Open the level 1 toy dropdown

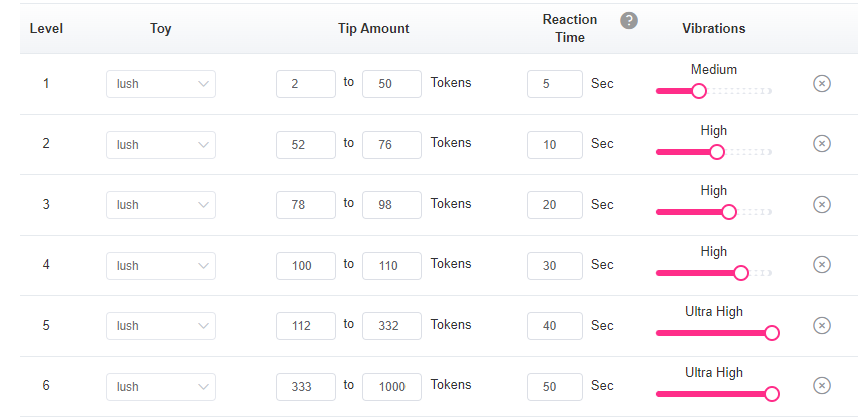[161, 84]
